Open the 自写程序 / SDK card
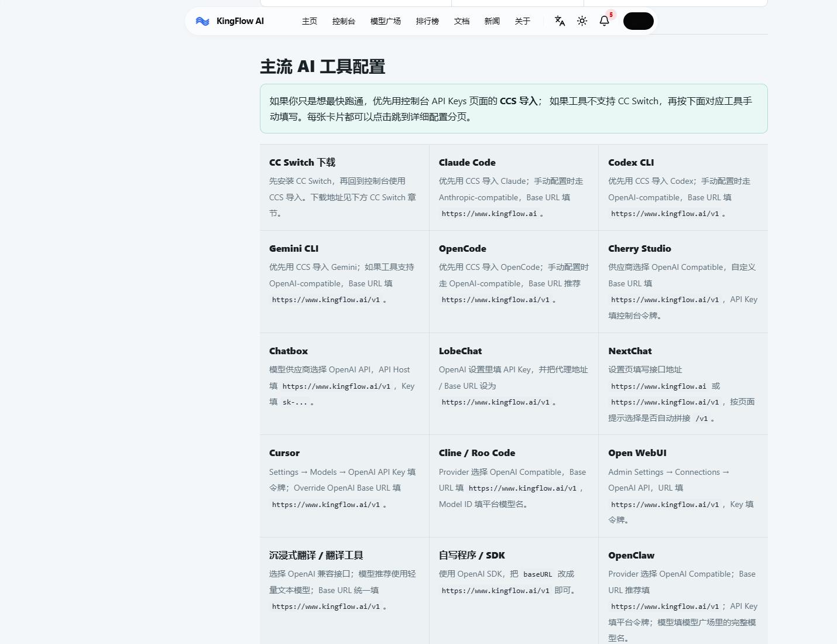 click(x=514, y=591)
